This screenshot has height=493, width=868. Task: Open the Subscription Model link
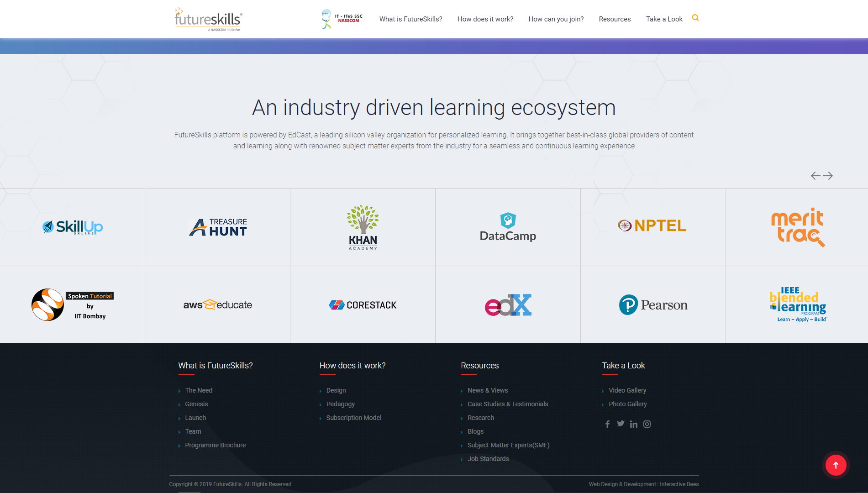353,418
